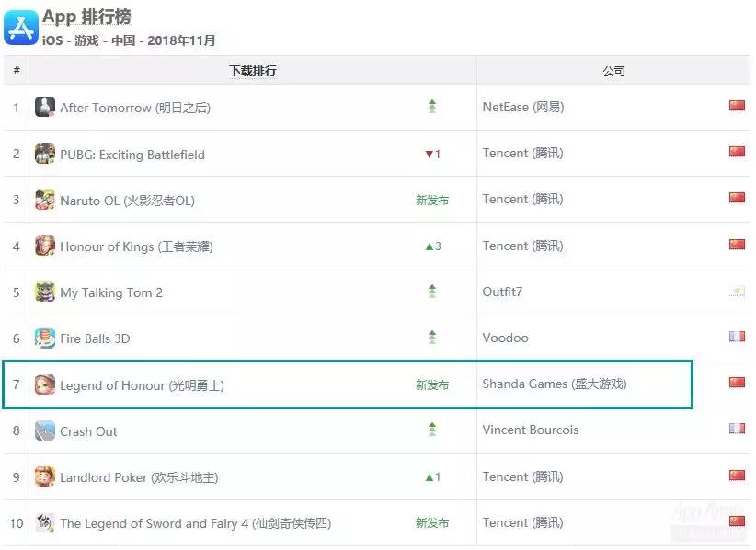Select the My Talking Tom 2 app icon
The width and height of the screenshot is (756, 550).
(44, 292)
